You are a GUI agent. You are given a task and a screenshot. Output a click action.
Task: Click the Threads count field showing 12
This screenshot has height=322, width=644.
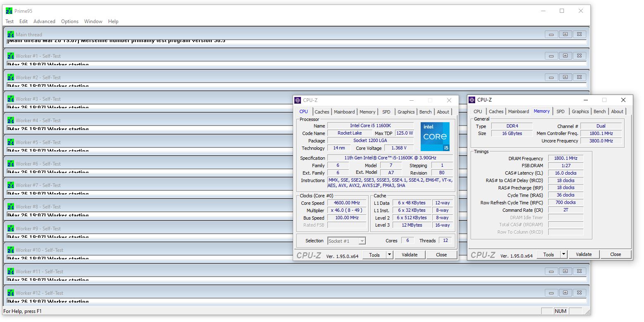[x=445, y=241]
